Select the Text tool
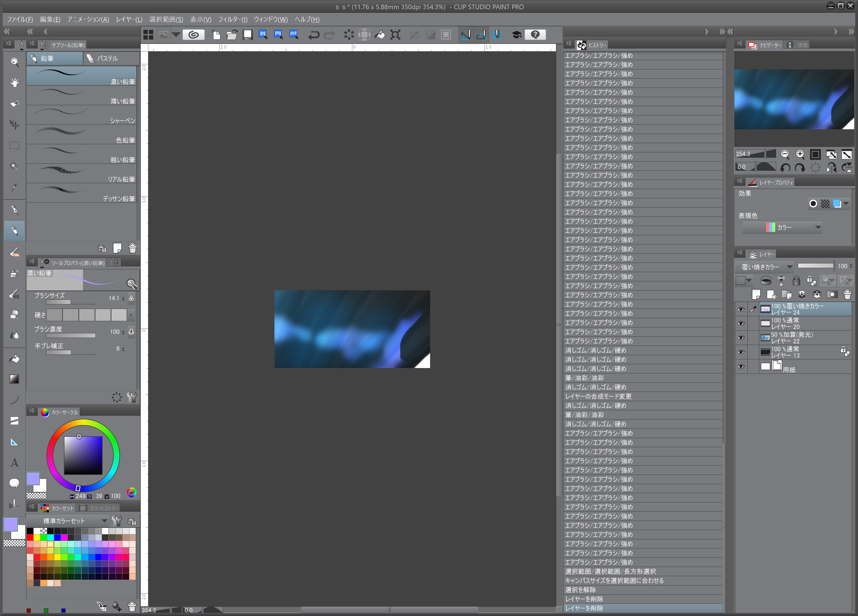Screen dimensions: 858x616 (x=14, y=462)
